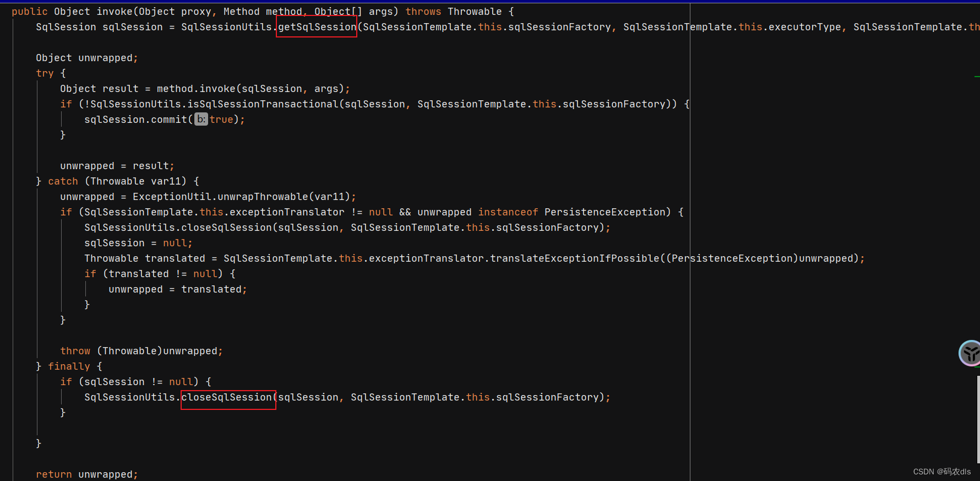Click 'method.invoke' call text
This screenshot has width=980, height=481.
196,89
